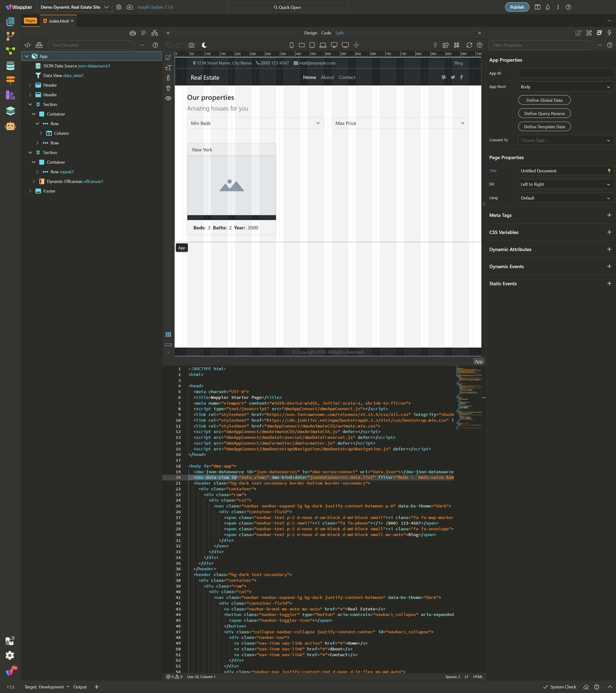Screen dimensions: 616x693
Task: Open the App Root Body dropdown
Action: pos(565,87)
